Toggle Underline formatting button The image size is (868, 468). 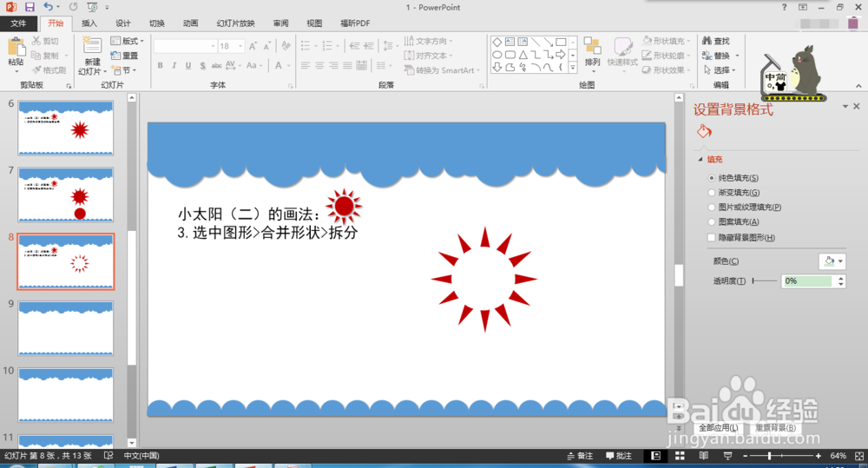pos(188,65)
